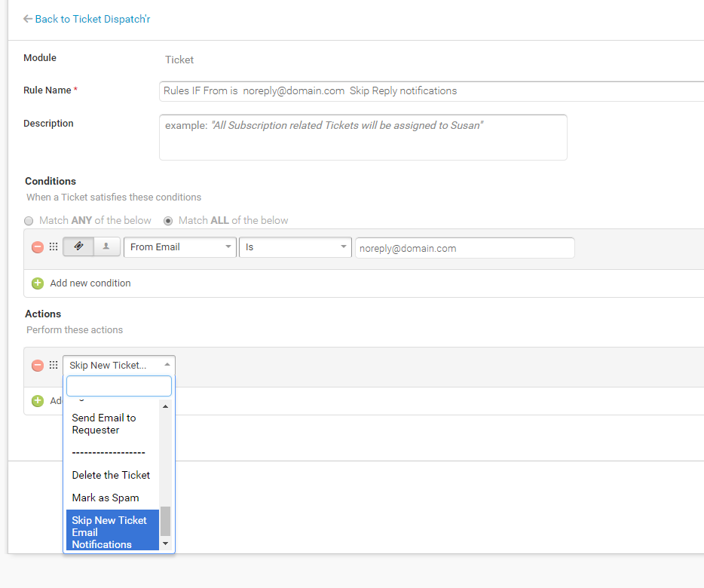Choose Send Email to Requester action
This screenshot has width=704, height=588.
113,424
